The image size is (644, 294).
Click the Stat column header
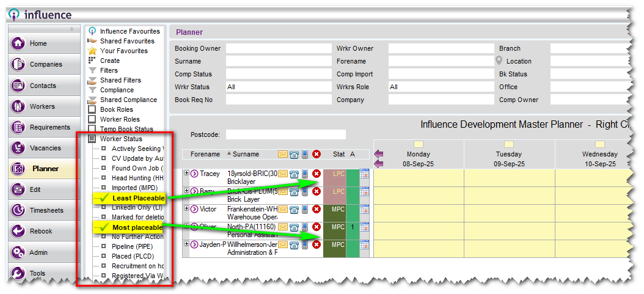pyautogui.click(x=339, y=155)
